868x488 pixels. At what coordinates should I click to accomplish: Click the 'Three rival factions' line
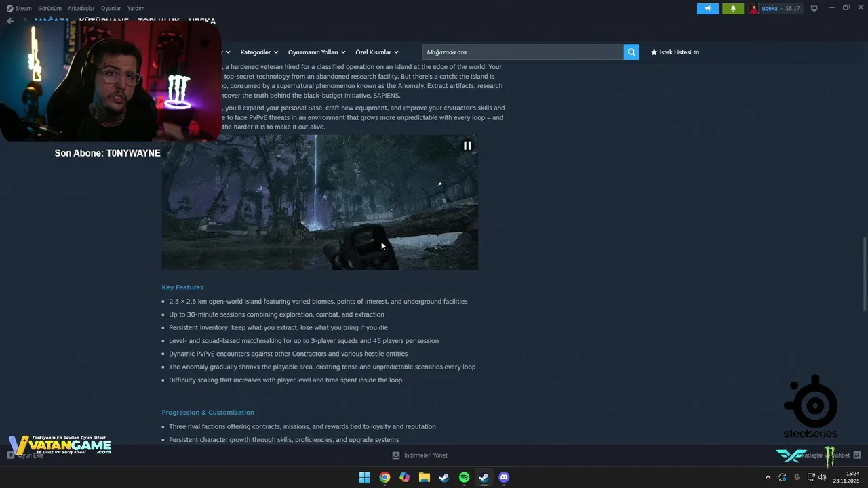(302, 427)
